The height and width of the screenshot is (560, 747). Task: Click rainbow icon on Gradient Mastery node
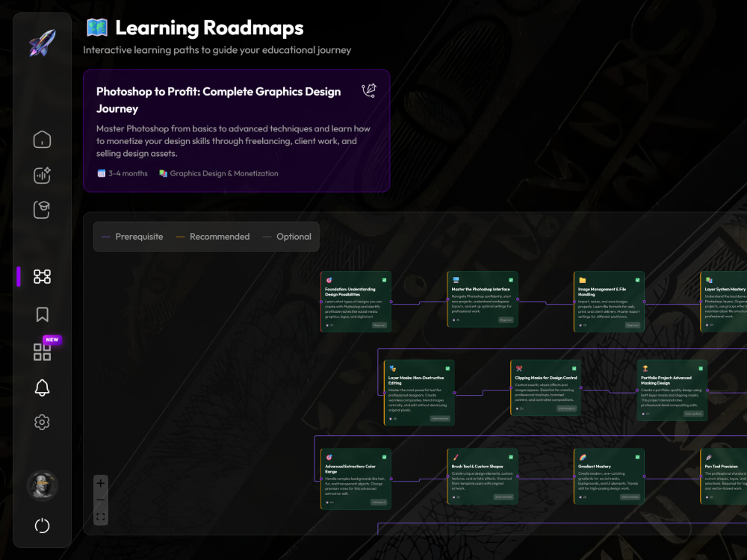582,457
